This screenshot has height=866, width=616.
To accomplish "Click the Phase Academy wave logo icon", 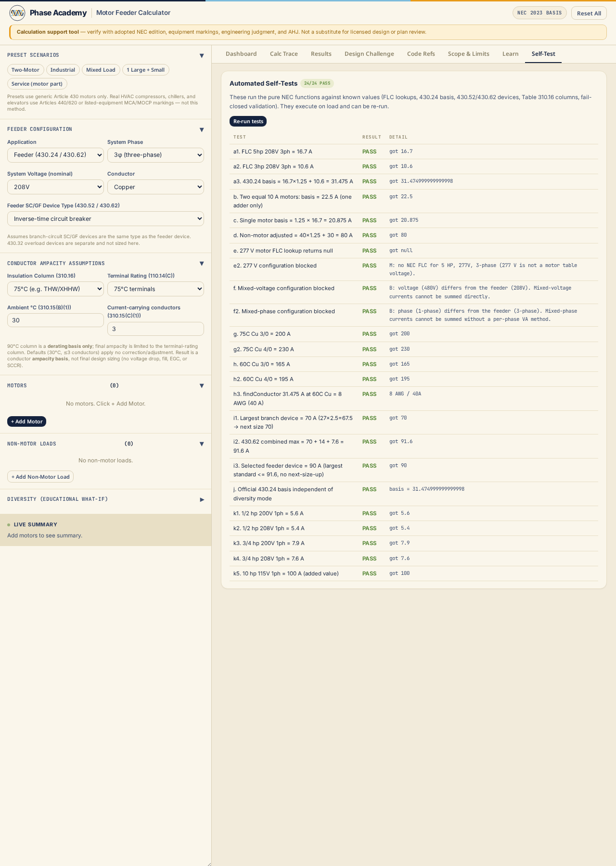I will (17, 13).
